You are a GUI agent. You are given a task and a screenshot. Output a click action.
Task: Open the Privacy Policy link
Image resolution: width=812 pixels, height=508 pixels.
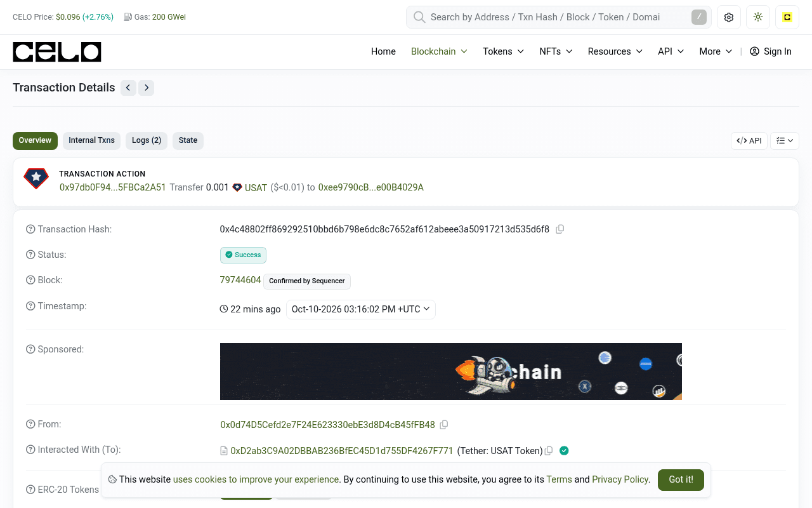pos(620,479)
